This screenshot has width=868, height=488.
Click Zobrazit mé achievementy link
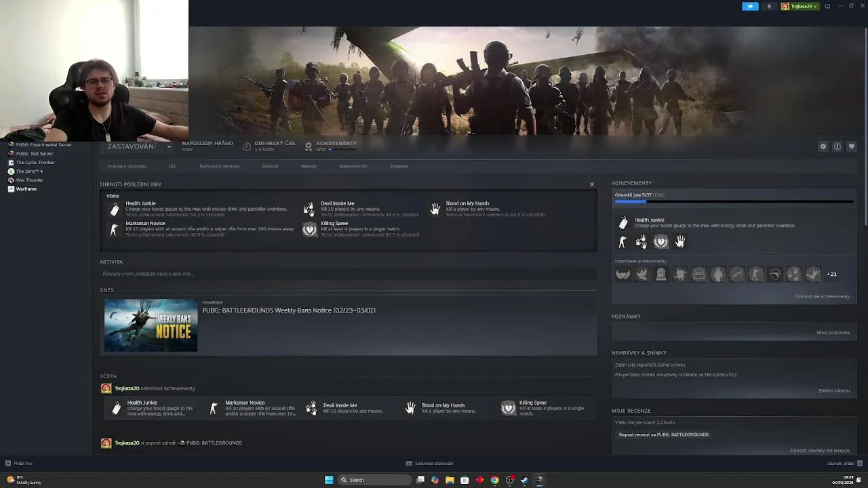pyautogui.click(x=822, y=297)
